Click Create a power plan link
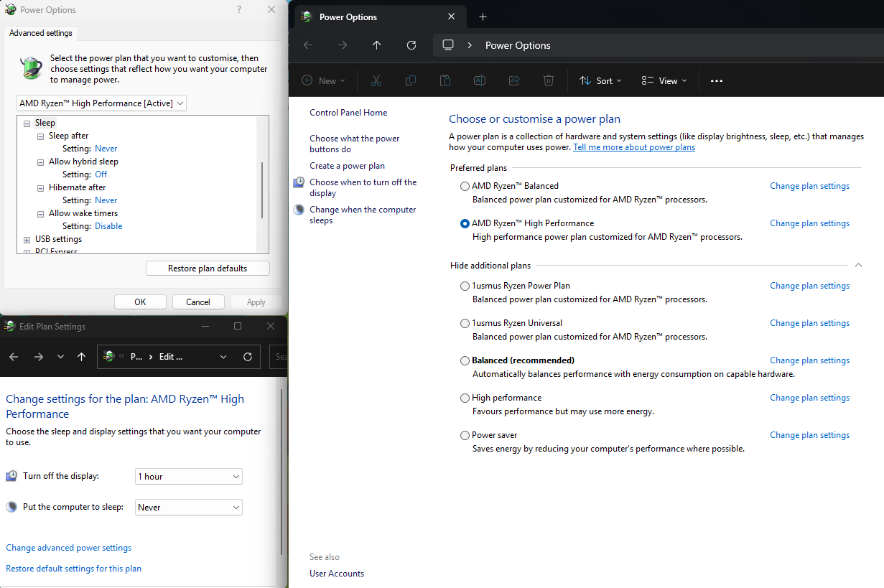Screen dimensions: 884x588 tap(347, 166)
